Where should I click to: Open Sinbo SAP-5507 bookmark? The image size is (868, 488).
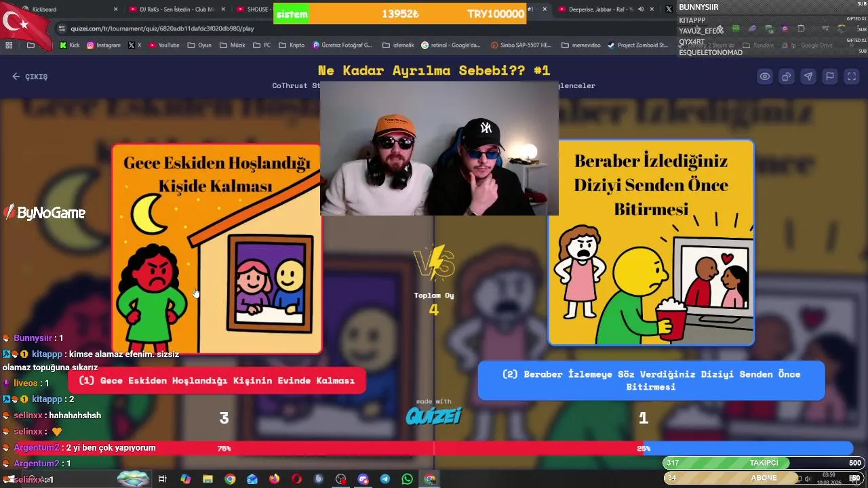(520, 45)
